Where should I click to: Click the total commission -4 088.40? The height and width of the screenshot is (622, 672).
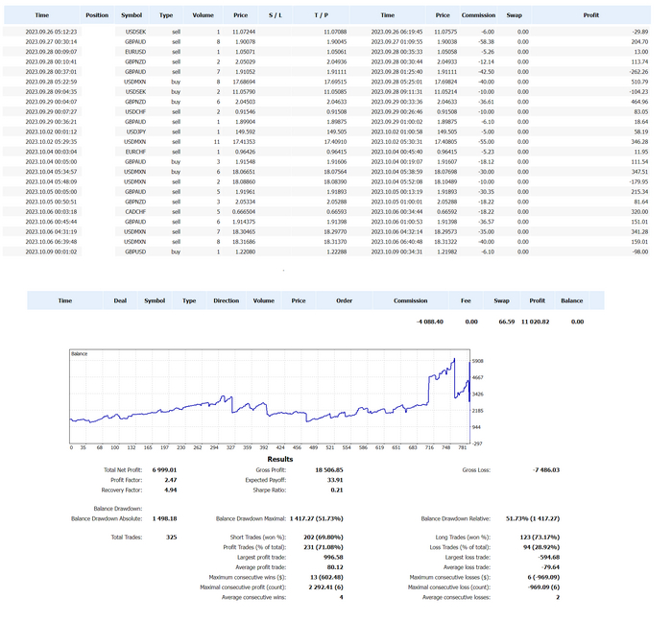(430, 322)
